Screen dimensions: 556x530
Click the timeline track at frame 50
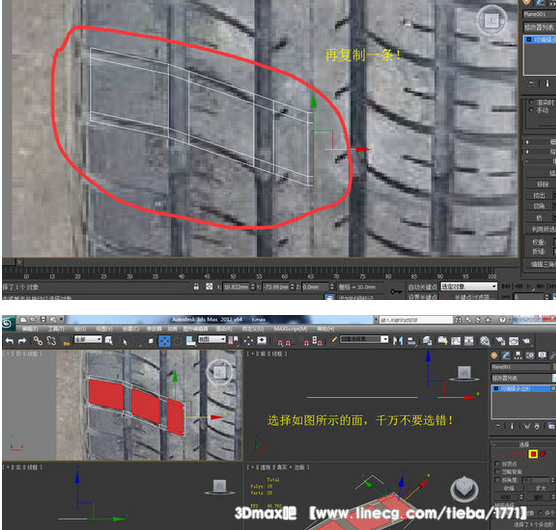233,272
